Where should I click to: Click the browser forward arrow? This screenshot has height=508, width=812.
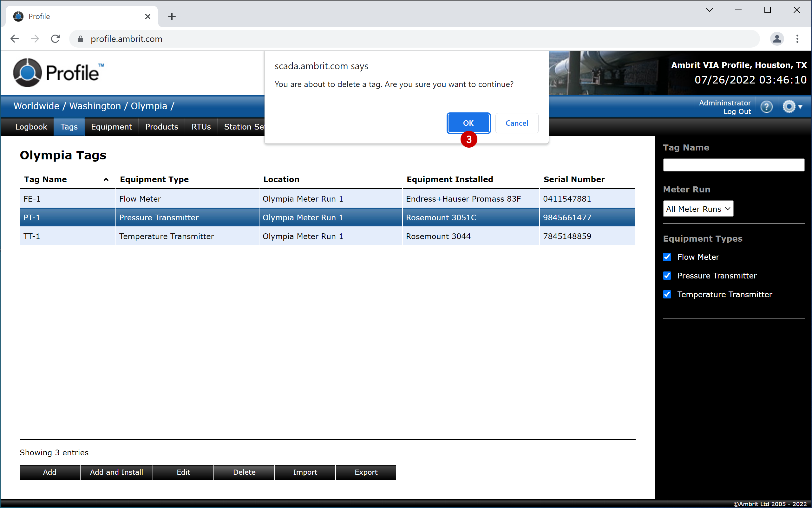(x=35, y=39)
